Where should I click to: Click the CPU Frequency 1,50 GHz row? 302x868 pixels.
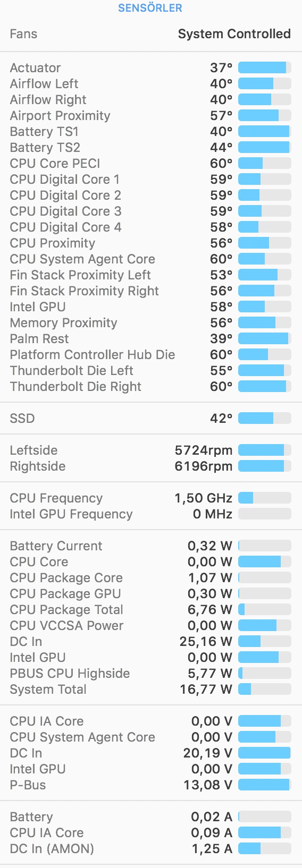pos(151,498)
